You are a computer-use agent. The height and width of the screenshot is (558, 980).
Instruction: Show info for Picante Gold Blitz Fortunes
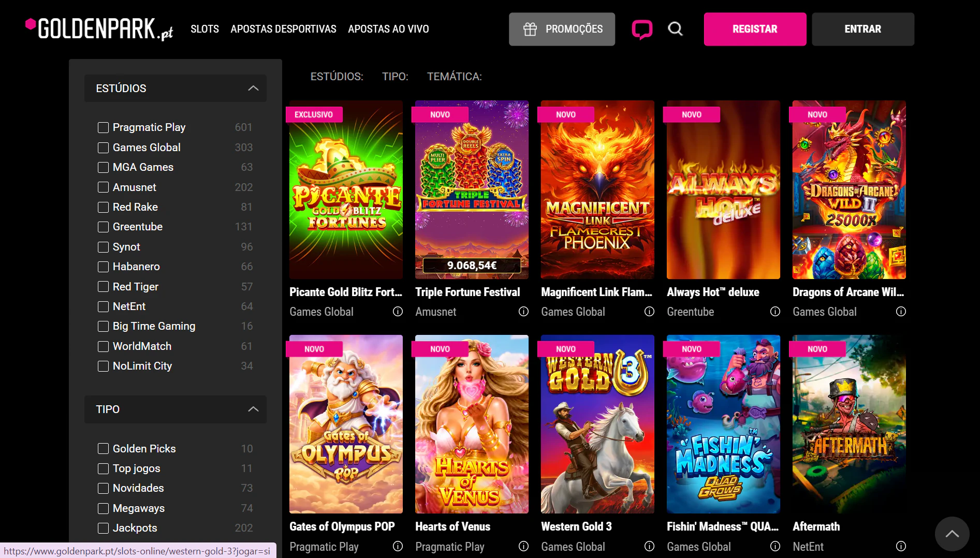coord(398,312)
